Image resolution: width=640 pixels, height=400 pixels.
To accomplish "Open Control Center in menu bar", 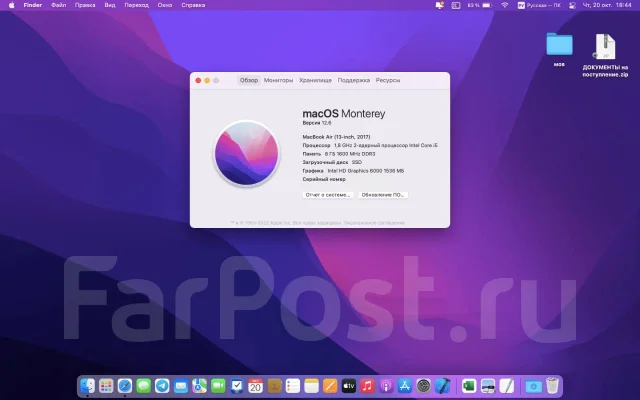I will pyautogui.click(x=572, y=5).
